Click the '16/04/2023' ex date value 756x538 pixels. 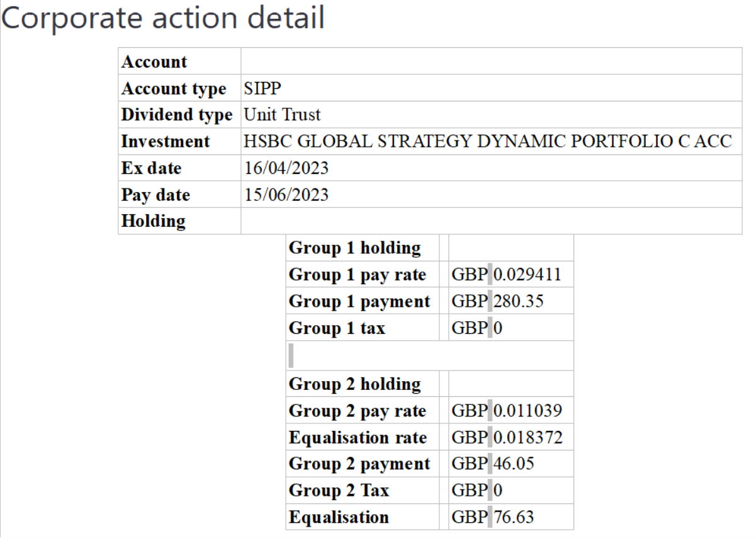tap(286, 168)
